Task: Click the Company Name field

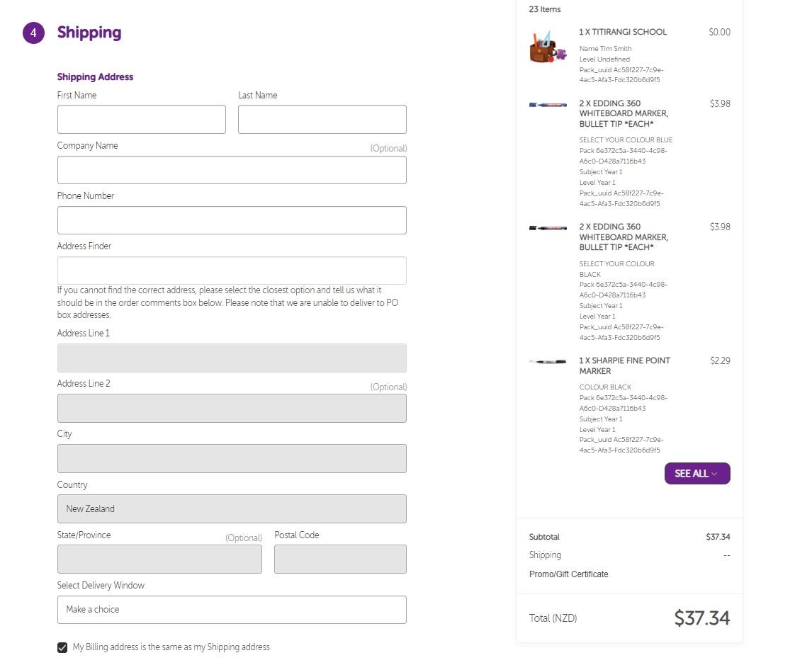Action: [x=232, y=170]
